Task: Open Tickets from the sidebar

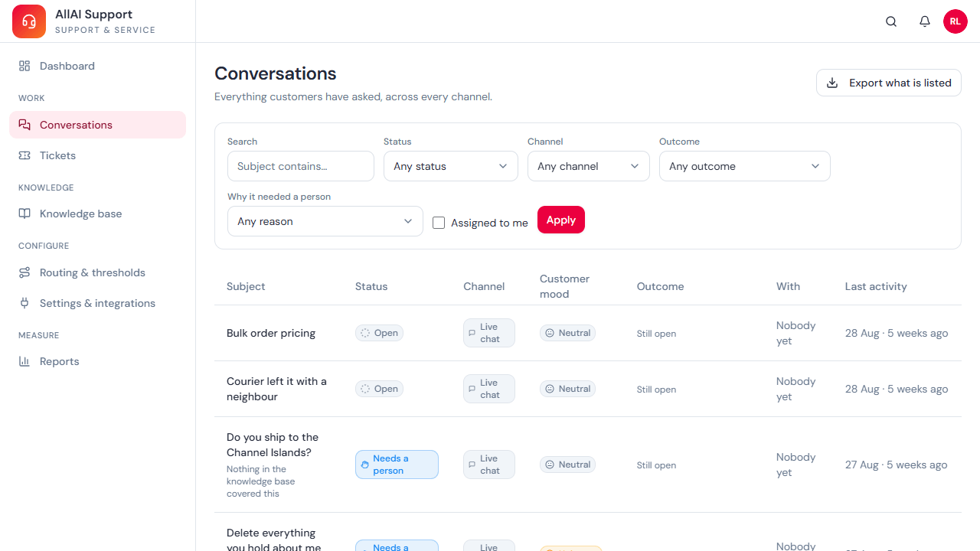Action: tap(97, 155)
